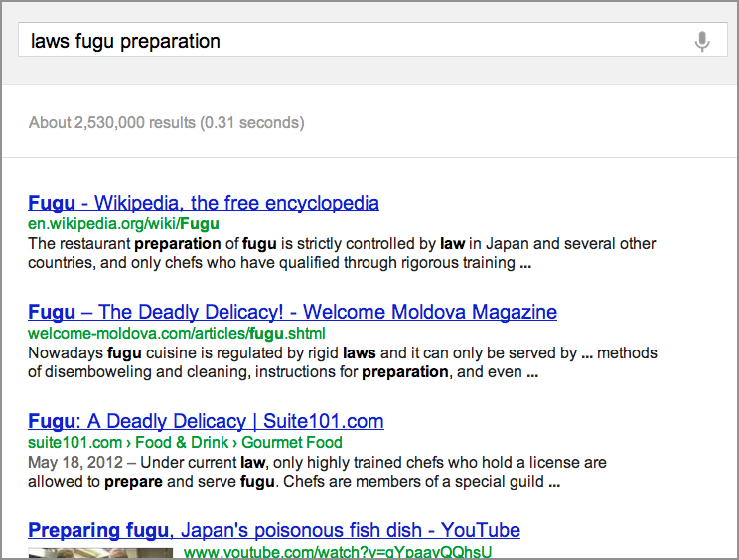
Task: Click the 'May 18, 2012' date text
Action: [x=74, y=463]
